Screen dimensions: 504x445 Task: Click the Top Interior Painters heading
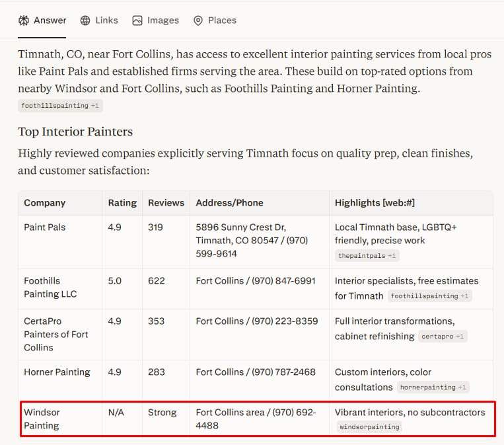pyautogui.click(x=75, y=132)
